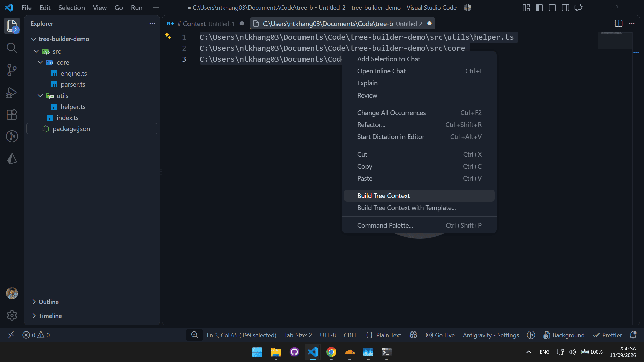The height and width of the screenshot is (362, 644).
Task: Select the Untitled-2 editor tab
Action: pyautogui.click(x=342, y=24)
